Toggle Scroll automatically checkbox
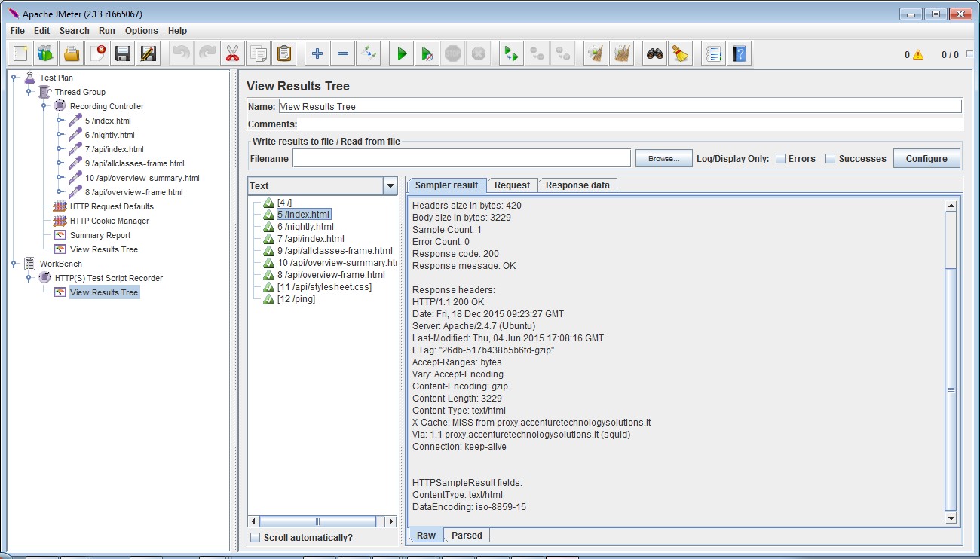980x559 pixels. (256, 537)
